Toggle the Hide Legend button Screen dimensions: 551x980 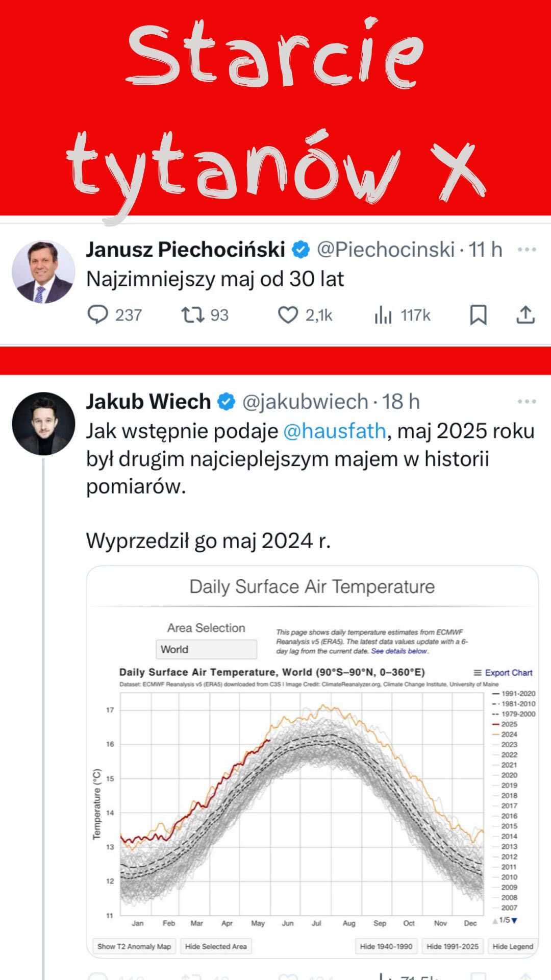pyautogui.click(x=513, y=946)
